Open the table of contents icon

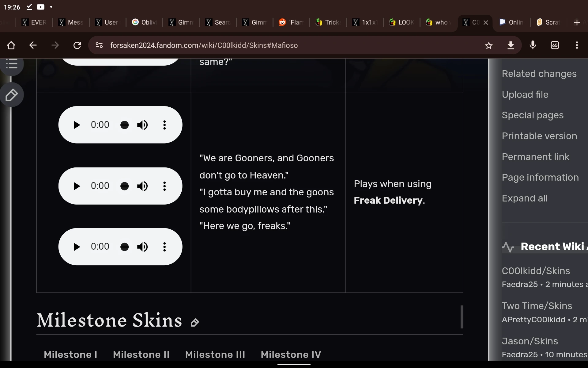12,64
